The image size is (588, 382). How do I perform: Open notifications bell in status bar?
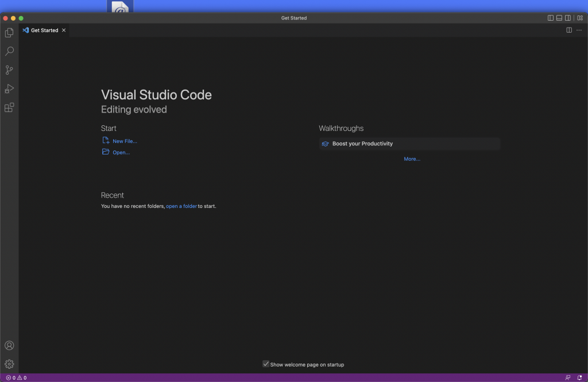[579, 378]
